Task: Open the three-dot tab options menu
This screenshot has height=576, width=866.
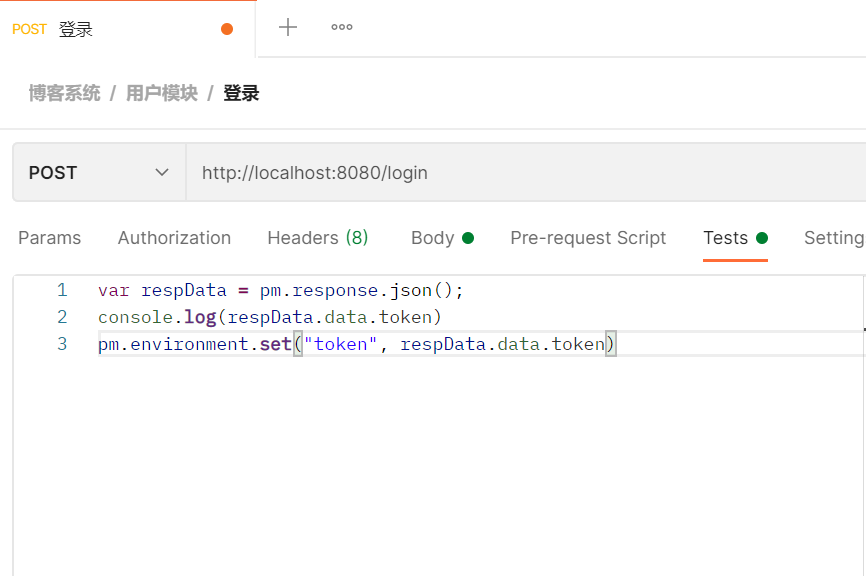Action: (342, 27)
